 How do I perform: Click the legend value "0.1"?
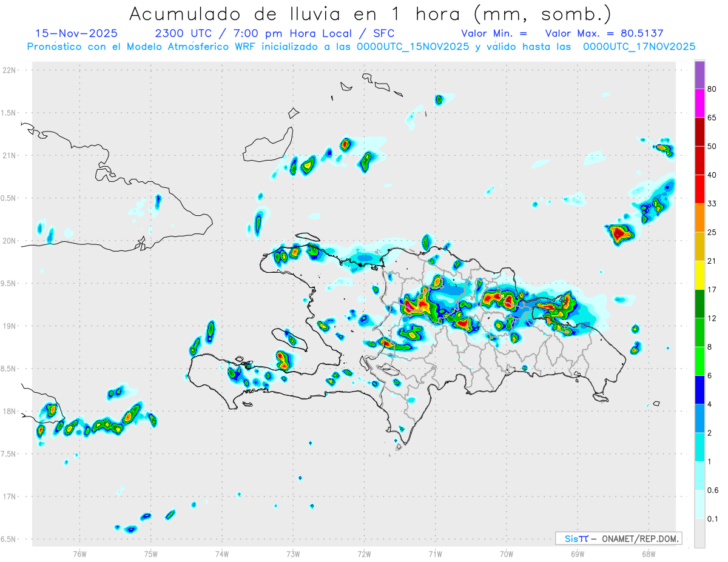tap(713, 518)
